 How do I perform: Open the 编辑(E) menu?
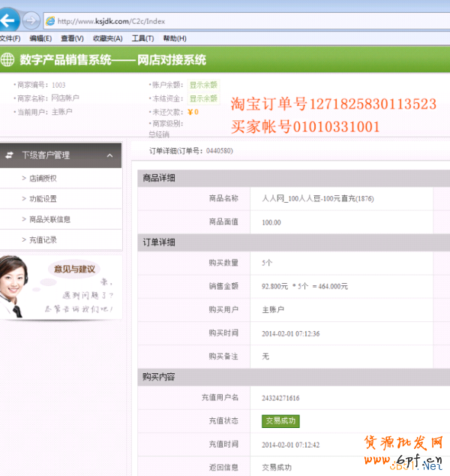pos(40,38)
